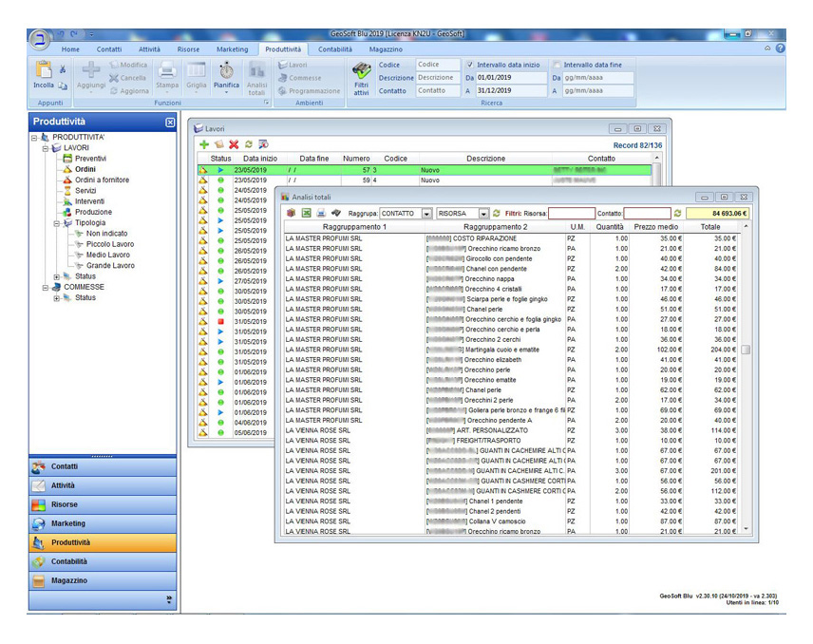Click the Filtri attivi binoculars icon
813x644 pixels.
click(362, 70)
